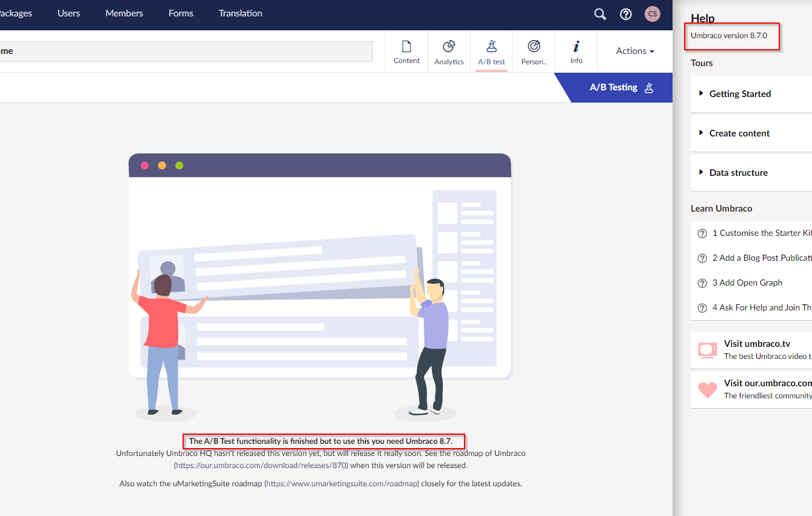812x516 pixels.
Task: Click the A/B testing illustration image
Action: (321, 287)
